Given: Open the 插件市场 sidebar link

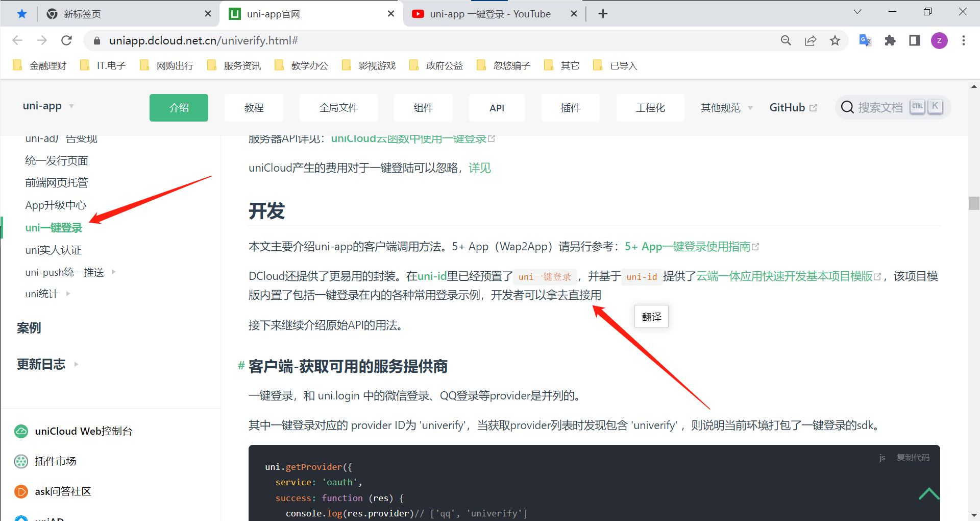Looking at the screenshot, I should 55,461.
